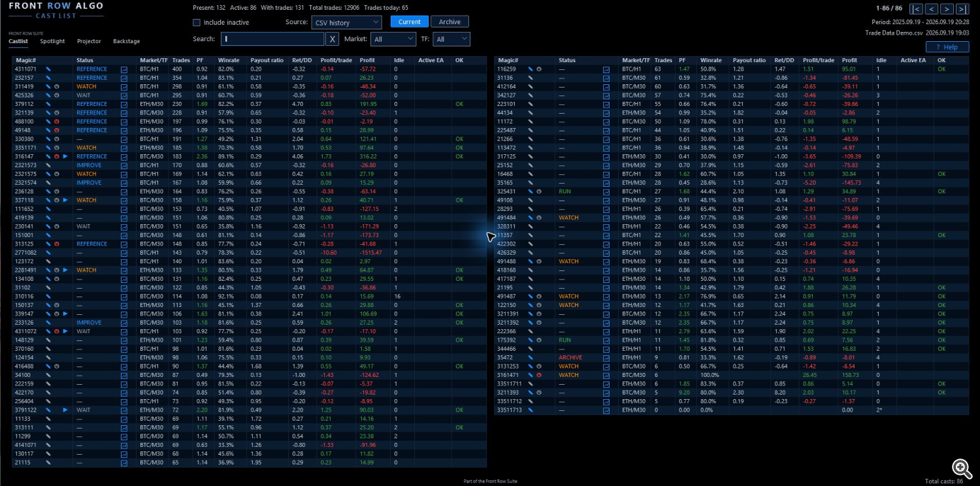Open the Projector tab

pyautogui.click(x=89, y=41)
